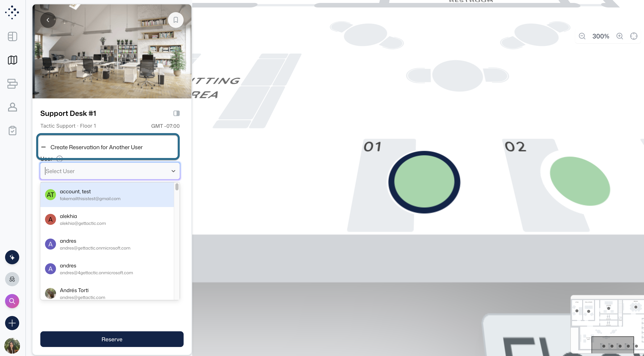Screen dimensions: 644x356
Task: Click the back arrow on desk photo
Action: click(48, 20)
